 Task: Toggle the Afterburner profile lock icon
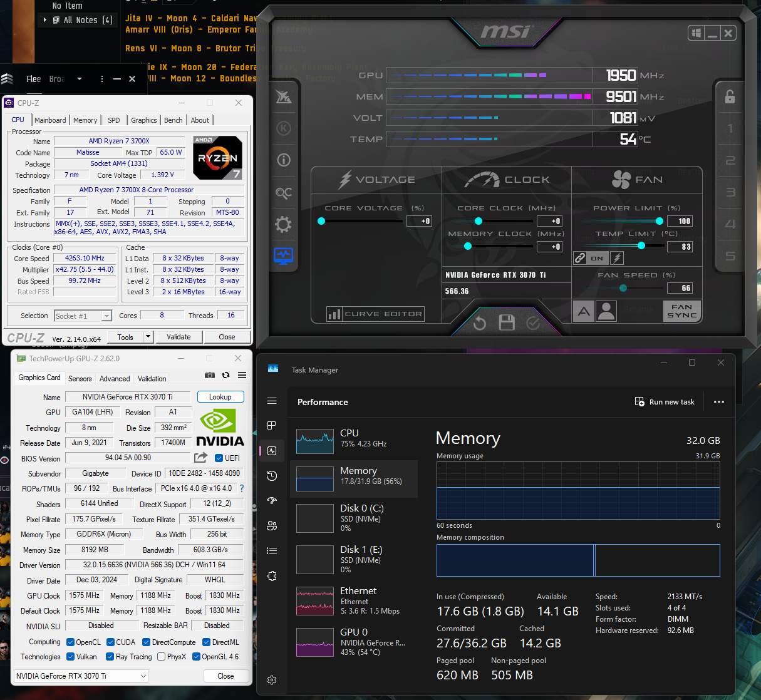tap(730, 96)
